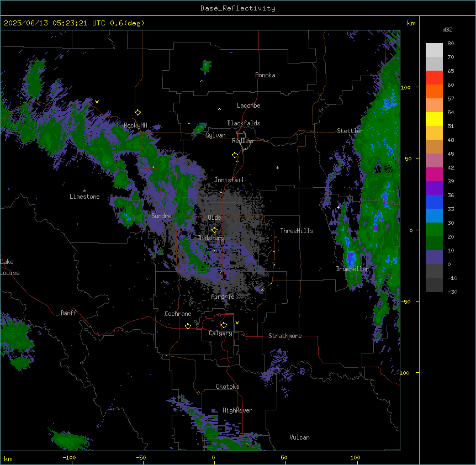476x465 pixels.
Task: Click the Cochrane city label
Action: click(178, 314)
